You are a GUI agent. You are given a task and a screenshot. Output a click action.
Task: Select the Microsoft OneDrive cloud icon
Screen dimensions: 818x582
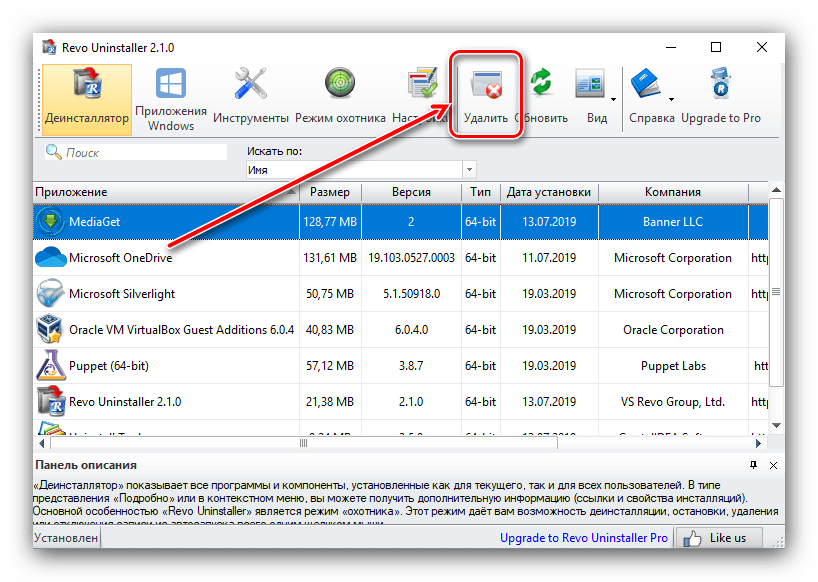51,258
